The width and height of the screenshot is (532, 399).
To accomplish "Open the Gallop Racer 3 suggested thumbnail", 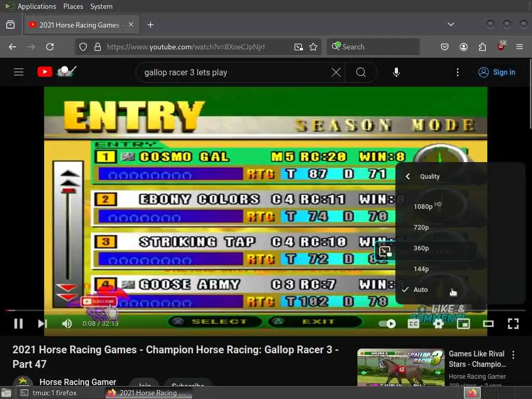I will [401, 367].
